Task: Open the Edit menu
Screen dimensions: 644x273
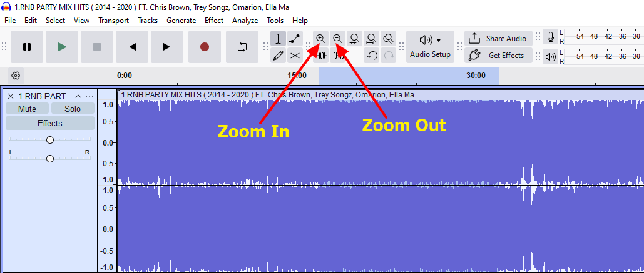Action: click(x=31, y=21)
